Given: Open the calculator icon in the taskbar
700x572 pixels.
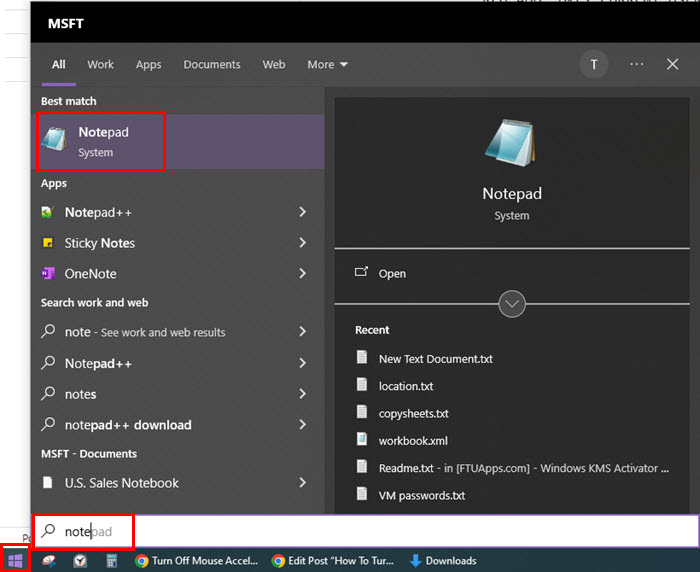Looking at the screenshot, I should pyautogui.click(x=113, y=561).
